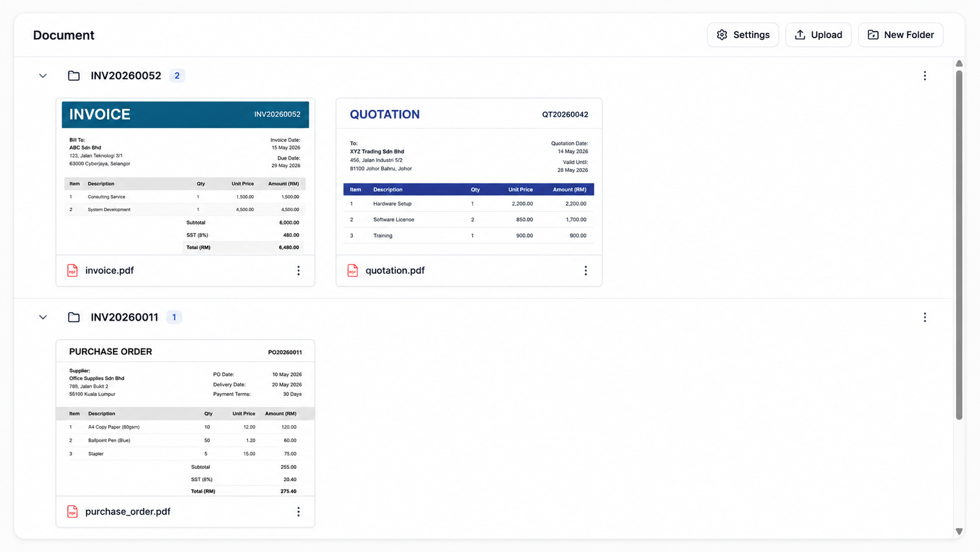Click the Document page title
The width and height of the screenshot is (980, 552).
[x=64, y=35]
